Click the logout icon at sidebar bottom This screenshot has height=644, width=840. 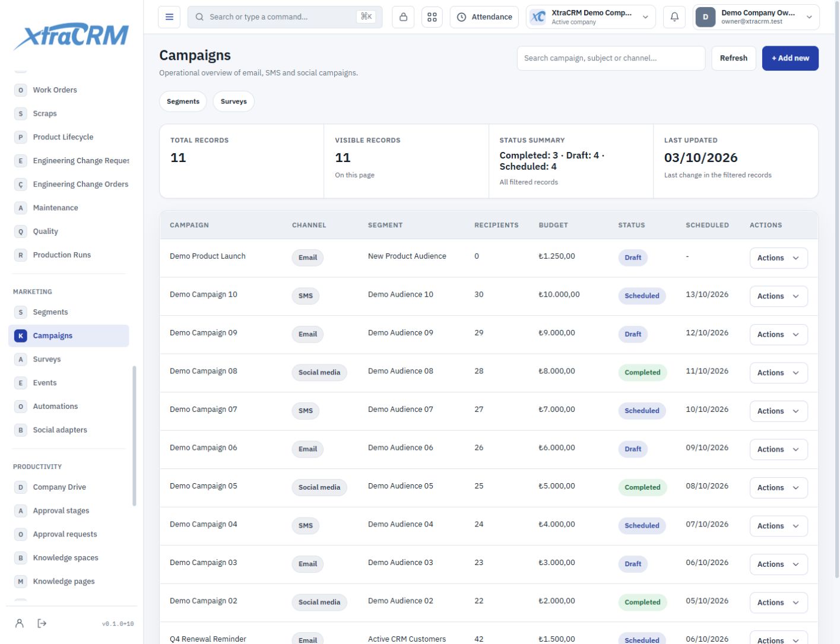[42, 623]
